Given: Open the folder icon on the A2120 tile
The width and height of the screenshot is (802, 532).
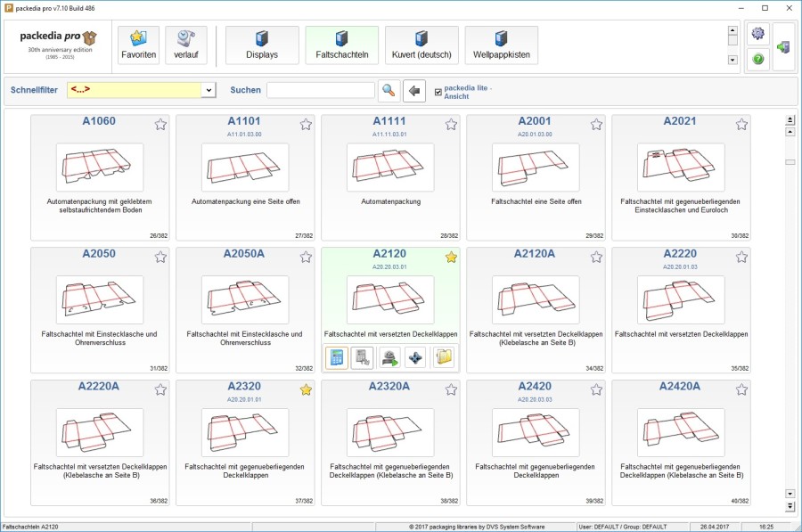Looking at the screenshot, I should 443,357.
